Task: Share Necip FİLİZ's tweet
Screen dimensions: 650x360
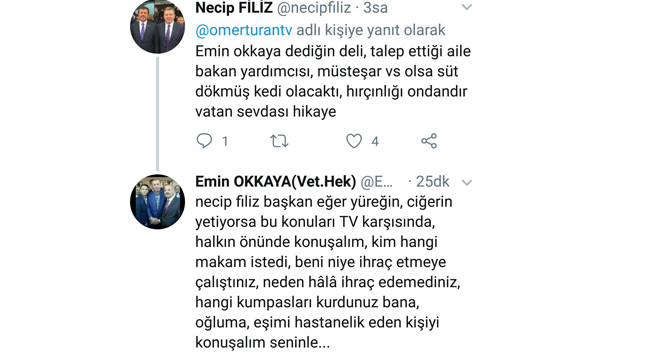Action: click(429, 141)
